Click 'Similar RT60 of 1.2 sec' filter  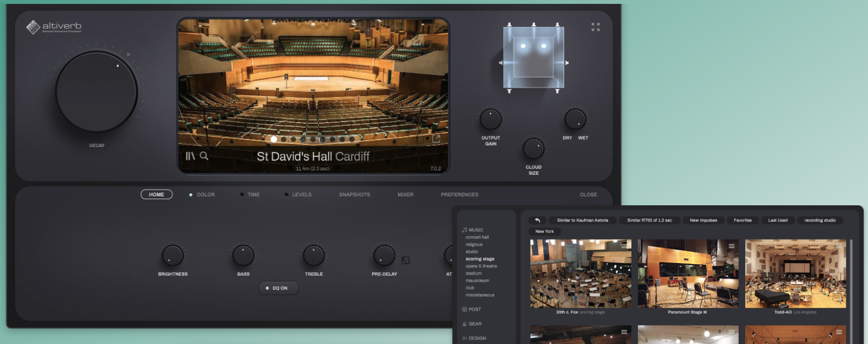coord(649,220)
